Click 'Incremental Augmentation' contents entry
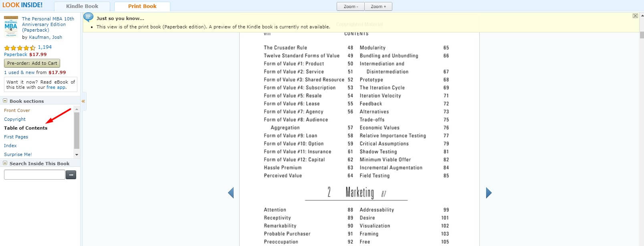Image resolution: width=644 pixels, height=246 pixels. 391,168
